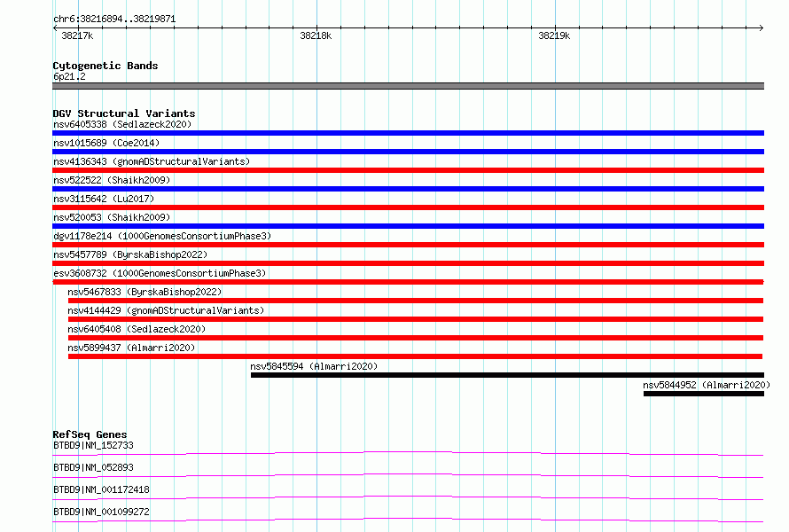
Task: Click the nsv4136343 (gnomADStructuralVariants) label
Action: click(x=152, y=161)
